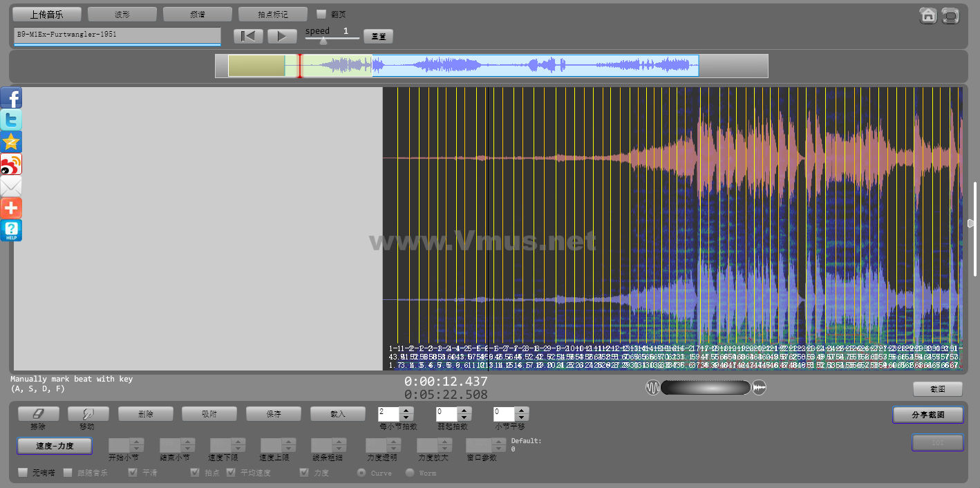Select the Curve radio button
The width and height of the screenshot is (980, 488).
click(361, 473)
